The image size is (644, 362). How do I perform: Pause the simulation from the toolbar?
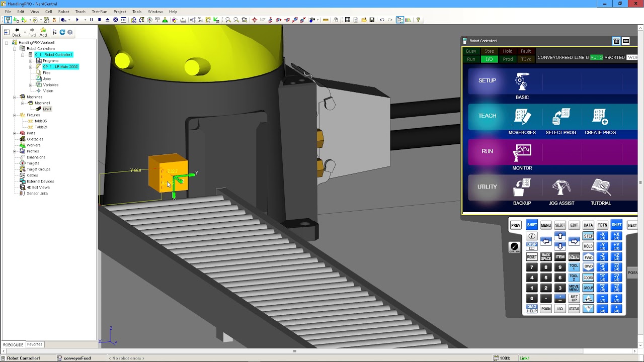tap(91, 20)
